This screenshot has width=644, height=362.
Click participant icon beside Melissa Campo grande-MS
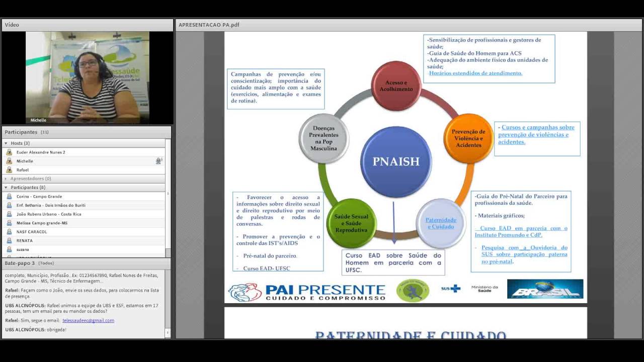click(9, 223)
